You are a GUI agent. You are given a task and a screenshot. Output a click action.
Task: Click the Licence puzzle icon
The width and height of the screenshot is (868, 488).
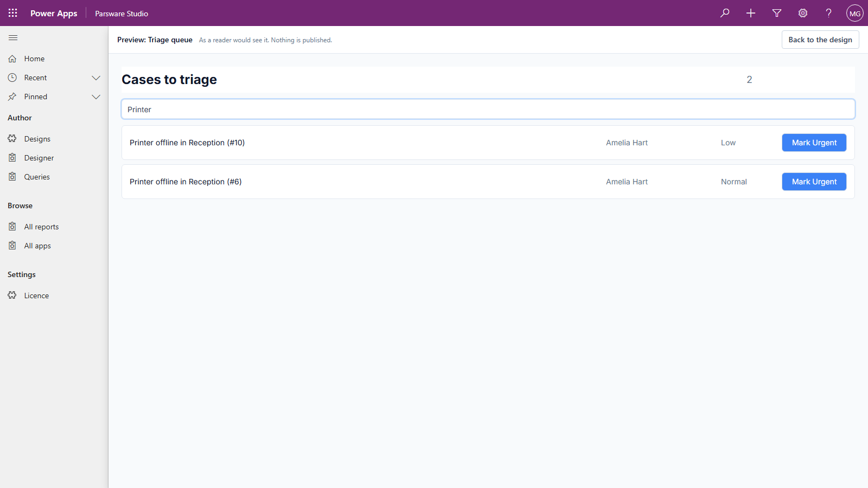point(12,296)
